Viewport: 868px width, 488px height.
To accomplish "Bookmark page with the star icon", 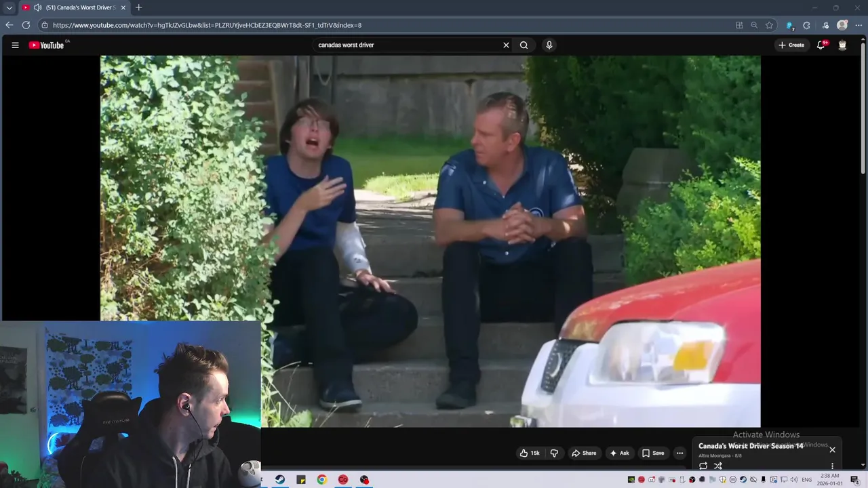I will pyautogui.click(x=769, y=25).
